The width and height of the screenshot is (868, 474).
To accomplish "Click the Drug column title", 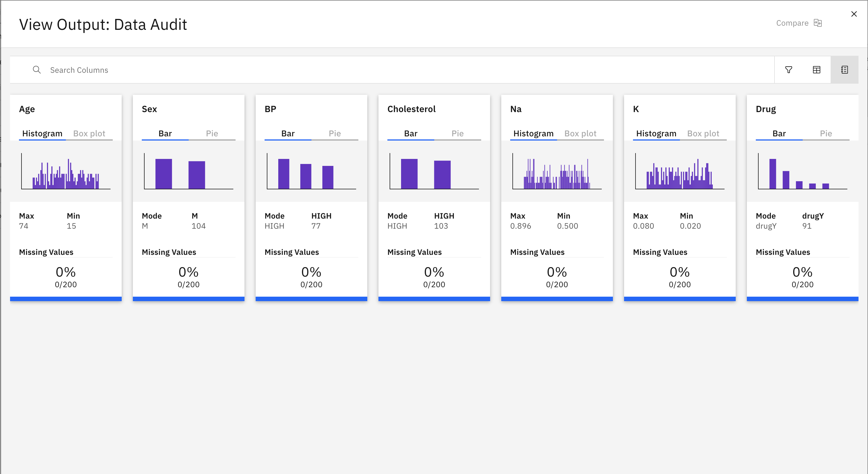I will pyautogui.click(x=766, y=109).
